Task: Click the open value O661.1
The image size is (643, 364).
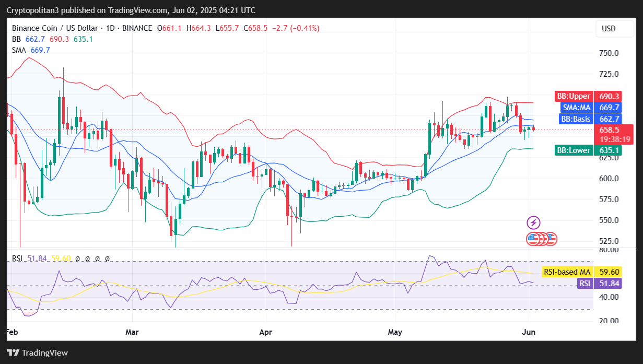Action: 169,28
